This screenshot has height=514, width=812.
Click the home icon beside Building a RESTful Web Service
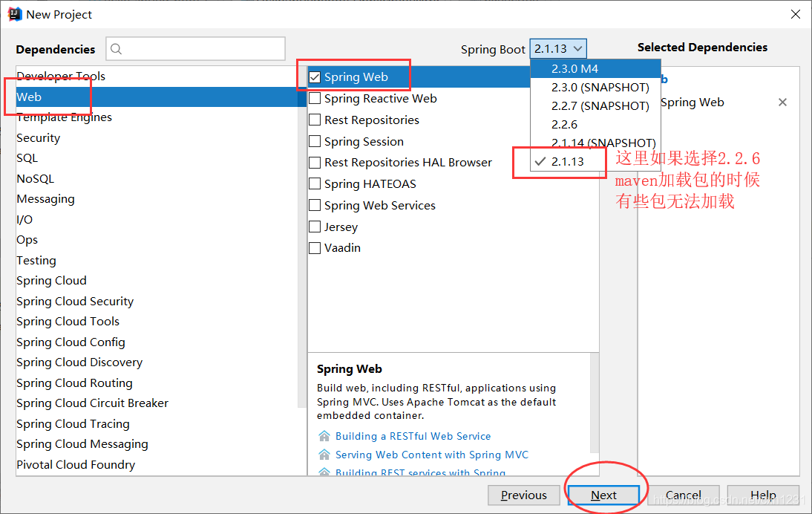pos(324,436)
